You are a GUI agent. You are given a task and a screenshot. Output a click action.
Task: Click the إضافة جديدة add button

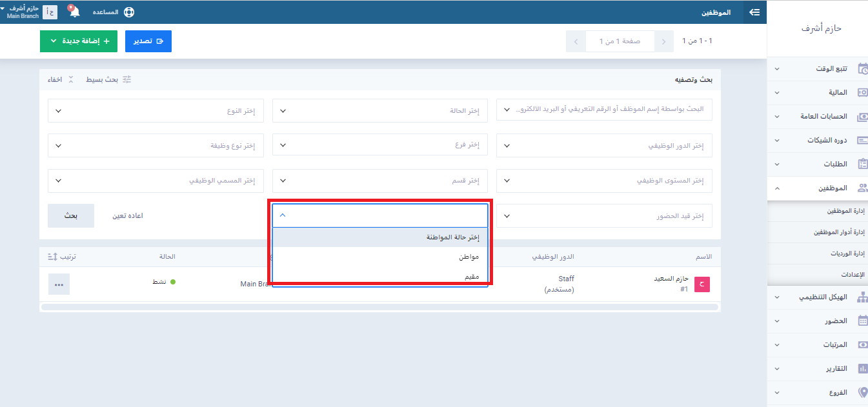click(79, 41)
